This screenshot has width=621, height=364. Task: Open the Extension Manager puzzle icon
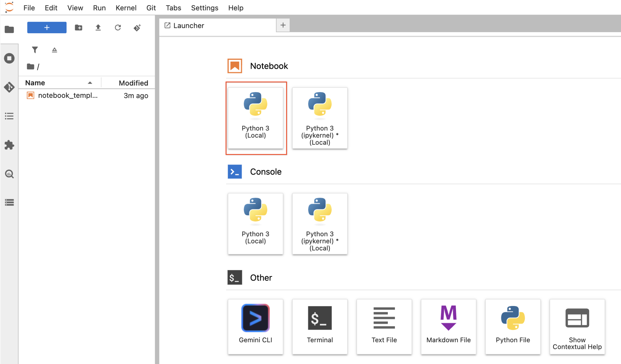[x=9, y=145]
